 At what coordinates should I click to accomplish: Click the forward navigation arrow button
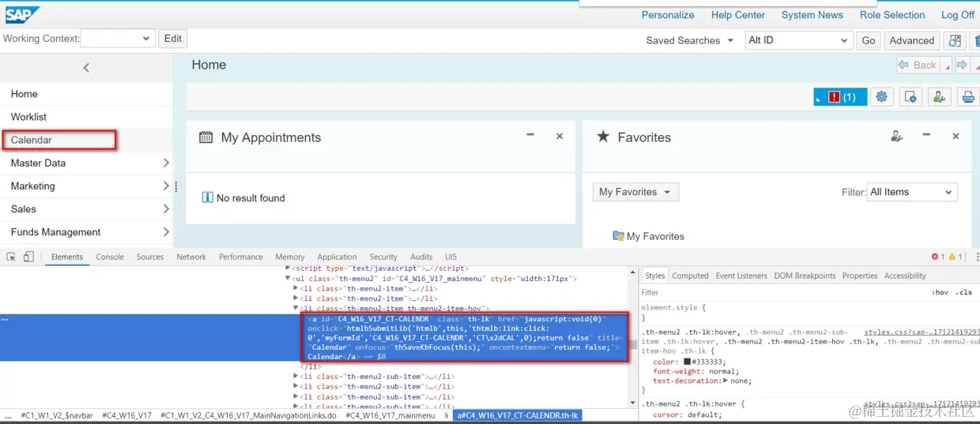coord(962,65)
